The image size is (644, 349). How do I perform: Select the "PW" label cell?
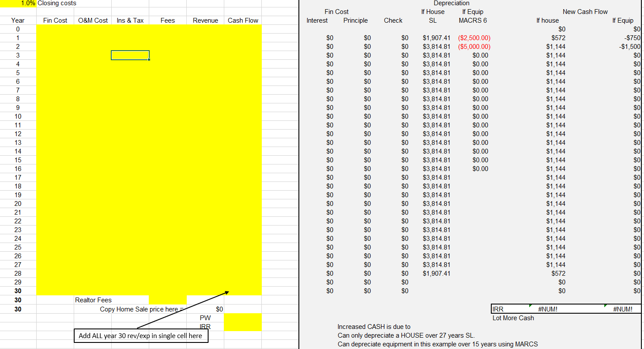tap(206, 318)
